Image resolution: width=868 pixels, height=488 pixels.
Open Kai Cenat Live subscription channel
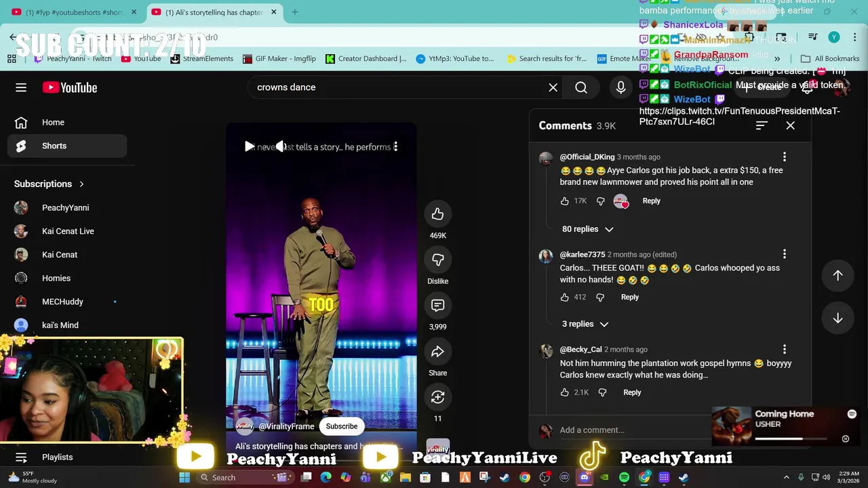67,231
